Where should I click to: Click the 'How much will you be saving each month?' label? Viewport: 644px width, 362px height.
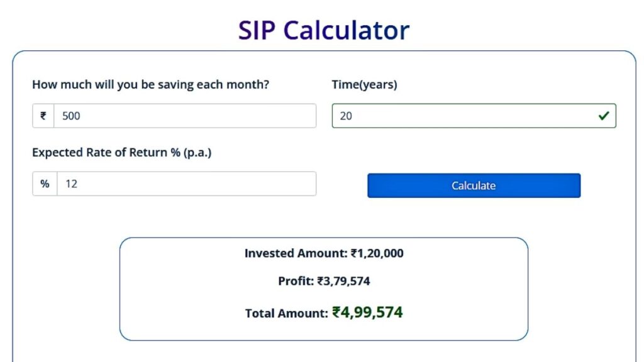click(151, 84)
